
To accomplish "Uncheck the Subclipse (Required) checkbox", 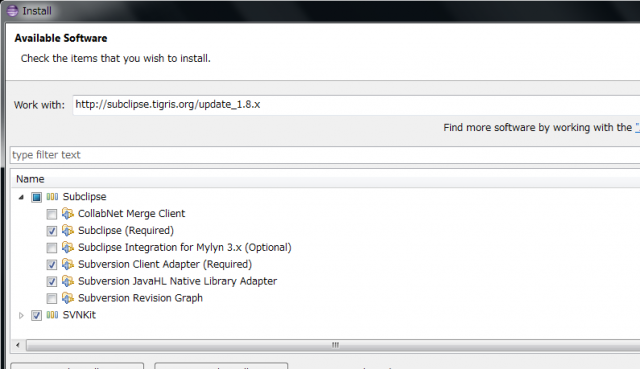I will pyautogui.click(x=52, y=231).
